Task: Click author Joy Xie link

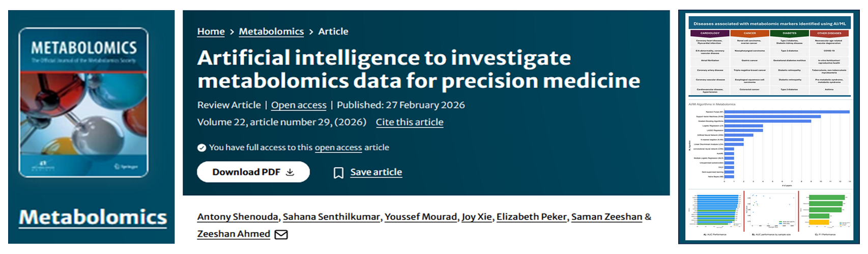Action: click(x=477, y=217)
